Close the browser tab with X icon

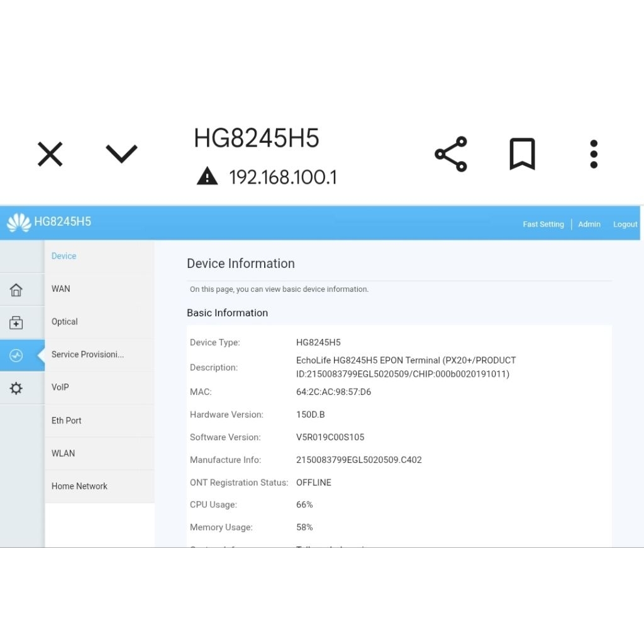point(50,154)
